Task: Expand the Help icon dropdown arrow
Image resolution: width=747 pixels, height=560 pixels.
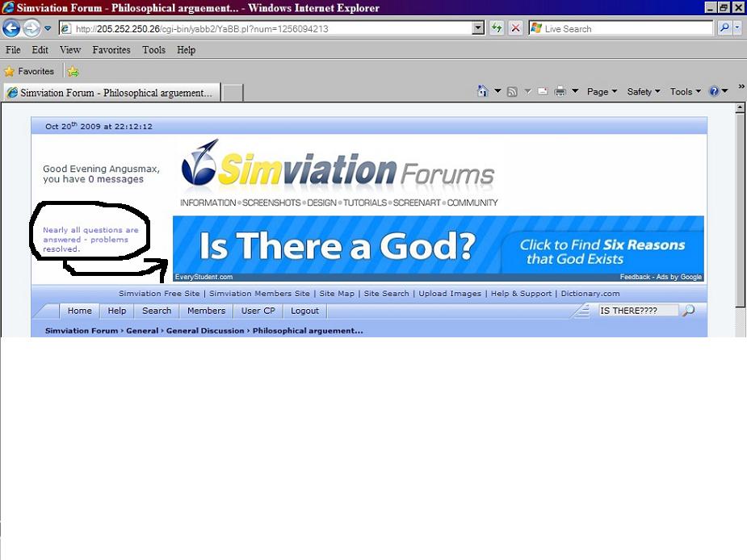Action: click(725, 91)
